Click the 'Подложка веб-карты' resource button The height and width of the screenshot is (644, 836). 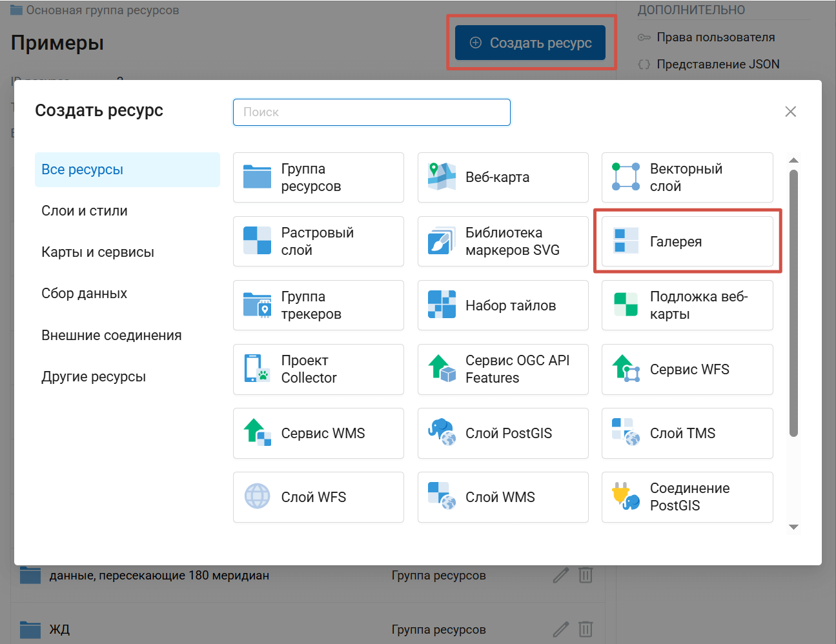[x=687, y=305]
